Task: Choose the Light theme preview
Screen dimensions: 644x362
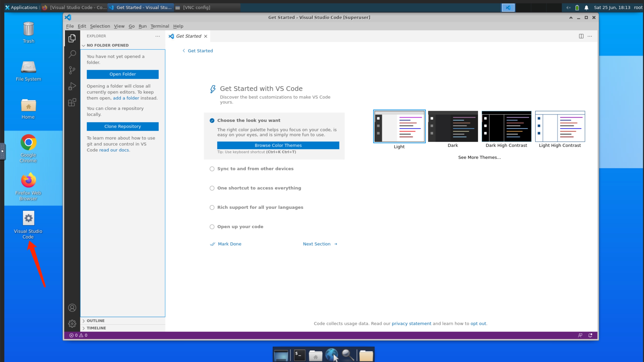Action: (x=399, y=126)
